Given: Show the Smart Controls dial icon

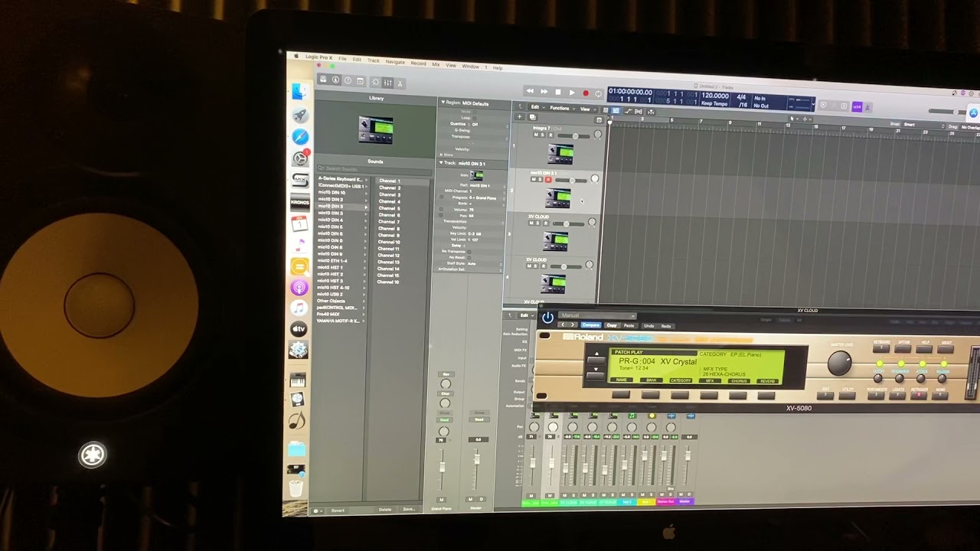Looking at the screenshot, I should click(x=376, y=82).
